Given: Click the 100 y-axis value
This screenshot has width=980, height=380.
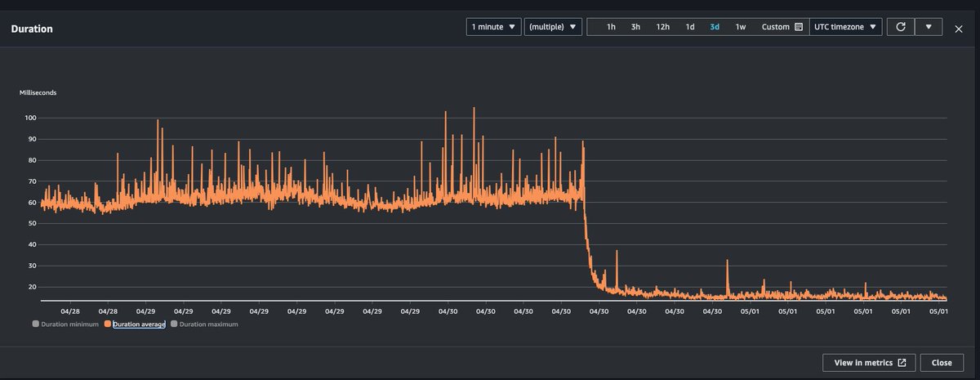Looking at the screenshot, I should tap(32, 118).
